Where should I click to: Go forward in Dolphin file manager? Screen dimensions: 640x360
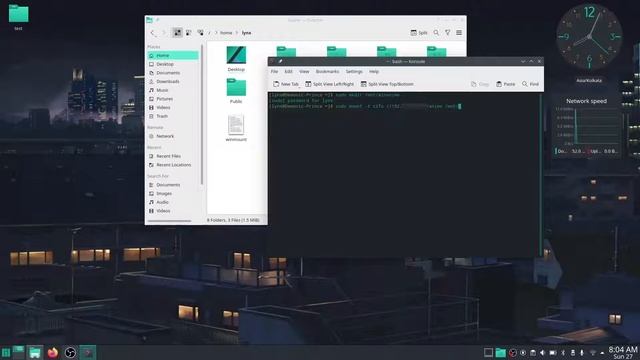click(x=164, y=33)
